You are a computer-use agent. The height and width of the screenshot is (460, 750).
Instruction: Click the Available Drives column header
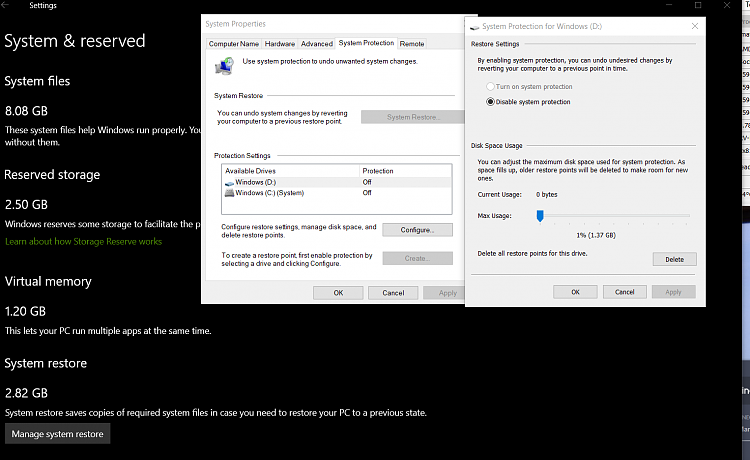pos(291,171)
